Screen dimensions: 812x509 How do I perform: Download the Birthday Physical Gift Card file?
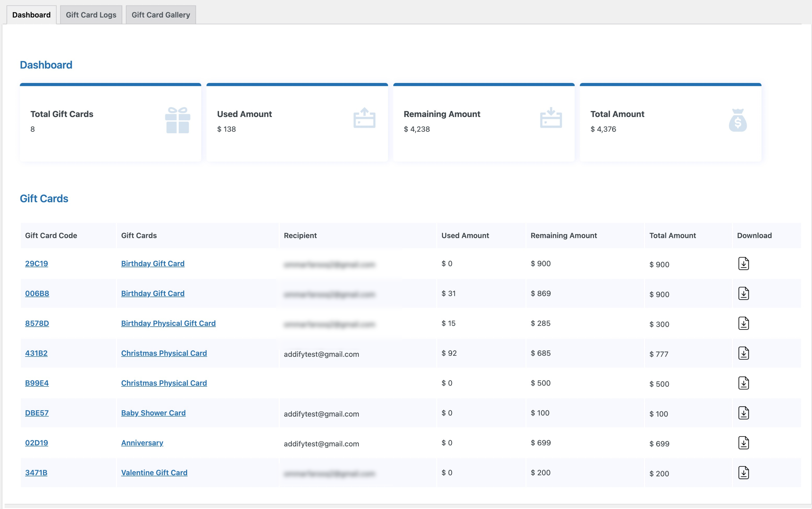[743, 323]
